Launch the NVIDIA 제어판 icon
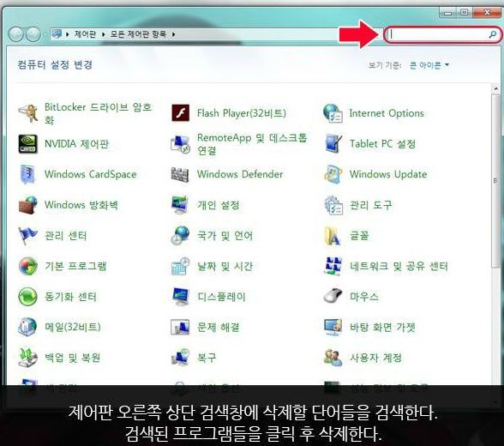Viewport: 504px width, 446px height. tap(28, 144)
